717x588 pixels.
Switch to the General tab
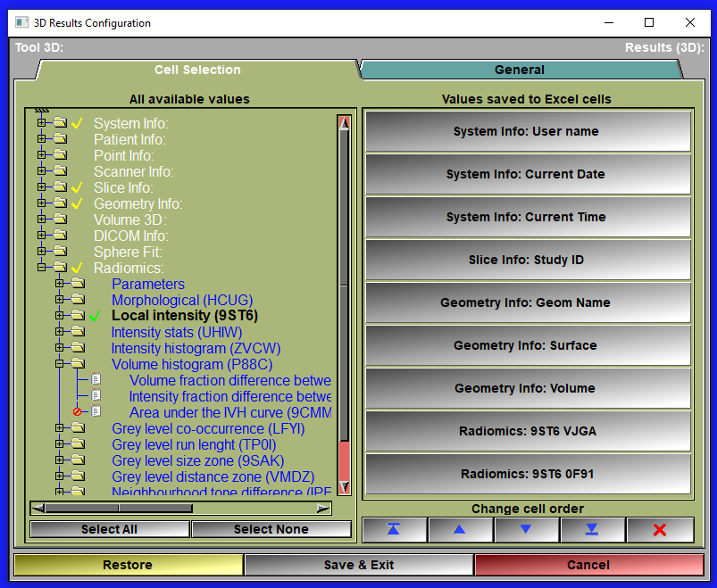(x=520, y=70)
